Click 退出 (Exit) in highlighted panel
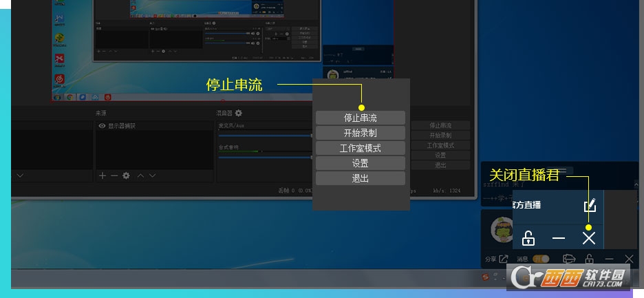The width and height of the screenshot is (644, 298). (360, 179)
